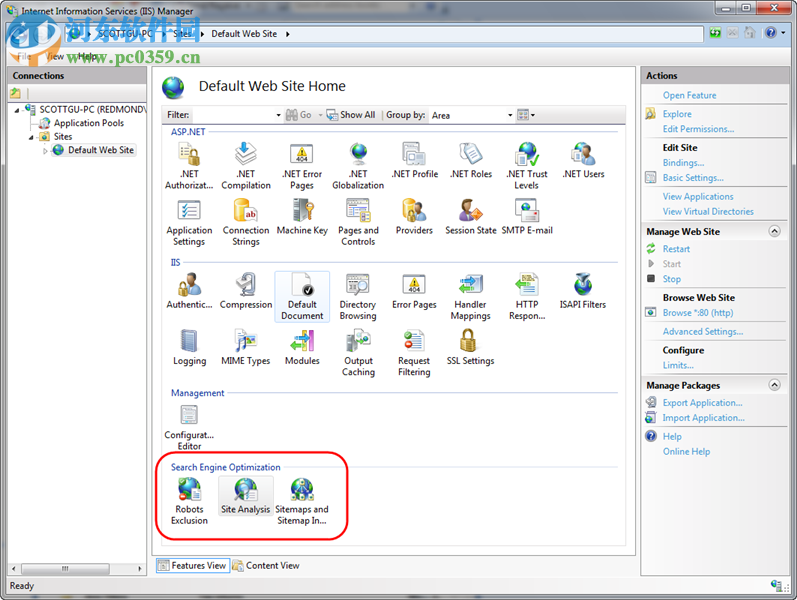Open the ISAPI Filters feature

(x=584, y=291)
